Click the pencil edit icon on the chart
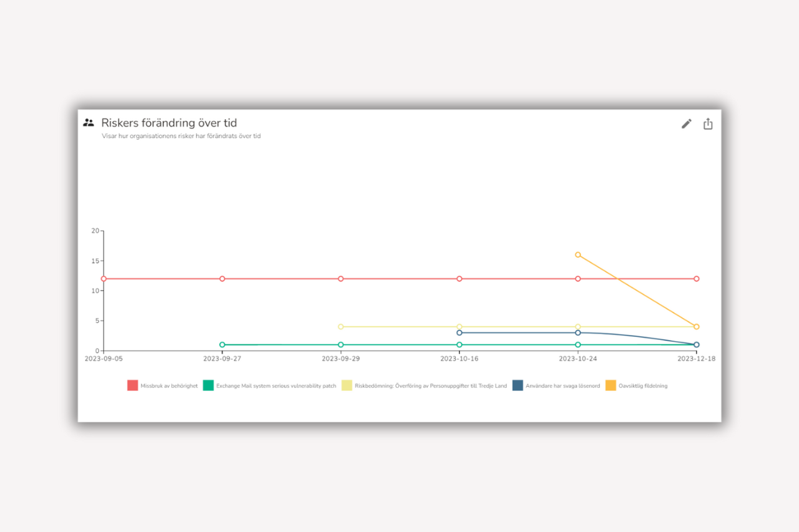 (686, 123)
